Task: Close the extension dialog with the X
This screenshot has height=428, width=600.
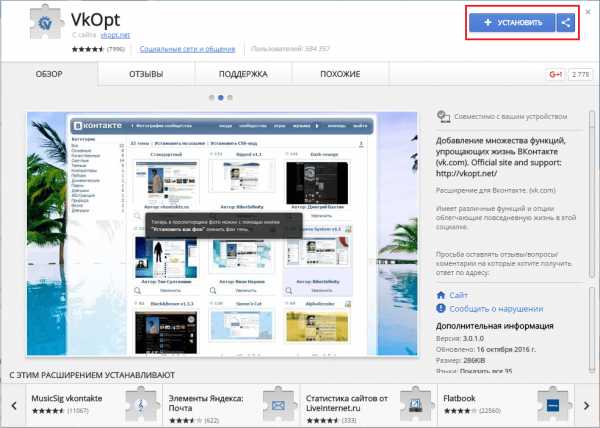Action: coord(588,12)
